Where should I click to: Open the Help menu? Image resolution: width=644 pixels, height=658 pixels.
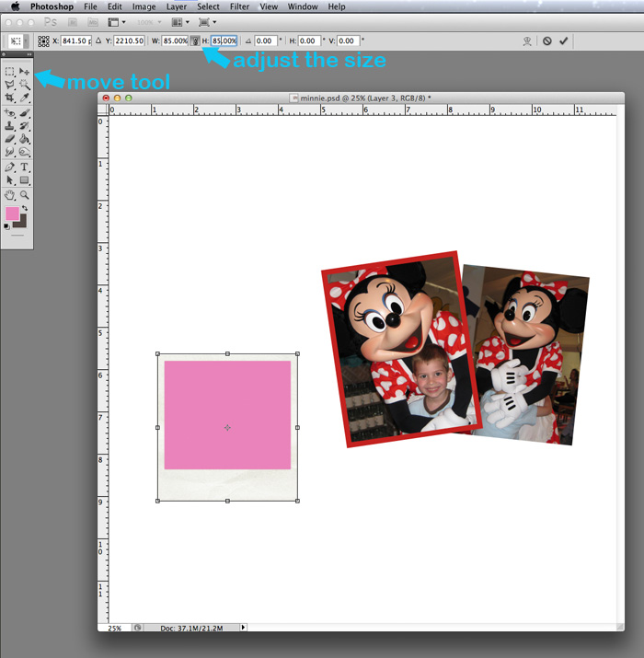point(337,6)
